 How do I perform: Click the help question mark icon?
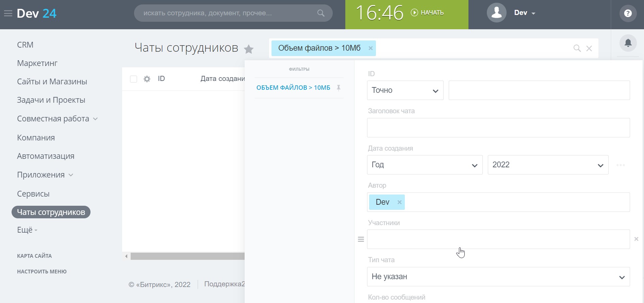628,13
